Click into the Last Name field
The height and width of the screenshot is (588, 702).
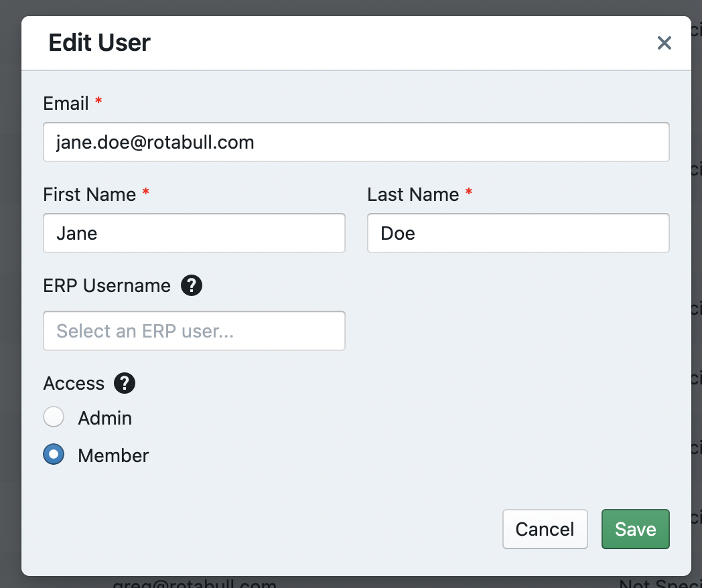[x=518, y=233]
